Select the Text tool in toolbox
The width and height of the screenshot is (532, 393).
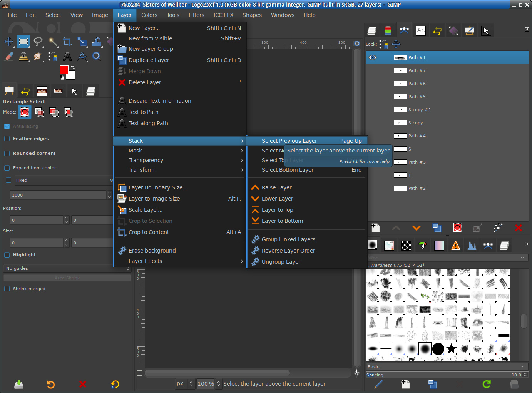(67, 57)
